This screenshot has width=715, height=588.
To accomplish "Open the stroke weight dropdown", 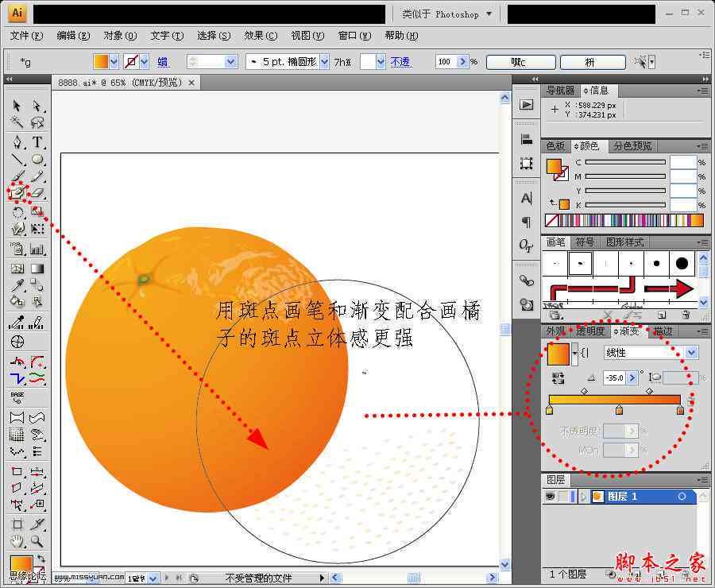I will coord(231,62).
